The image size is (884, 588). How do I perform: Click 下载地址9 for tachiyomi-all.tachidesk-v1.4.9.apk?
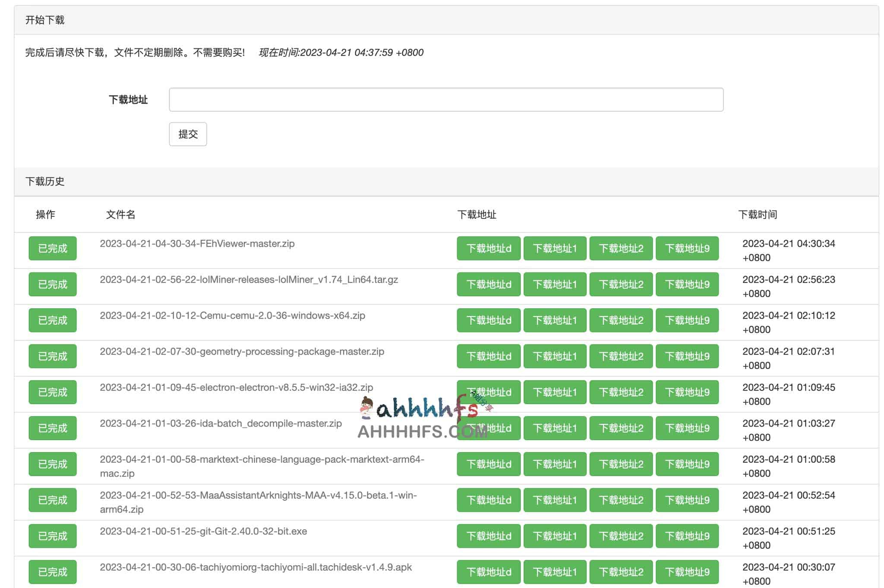click(x=687, y=571)
